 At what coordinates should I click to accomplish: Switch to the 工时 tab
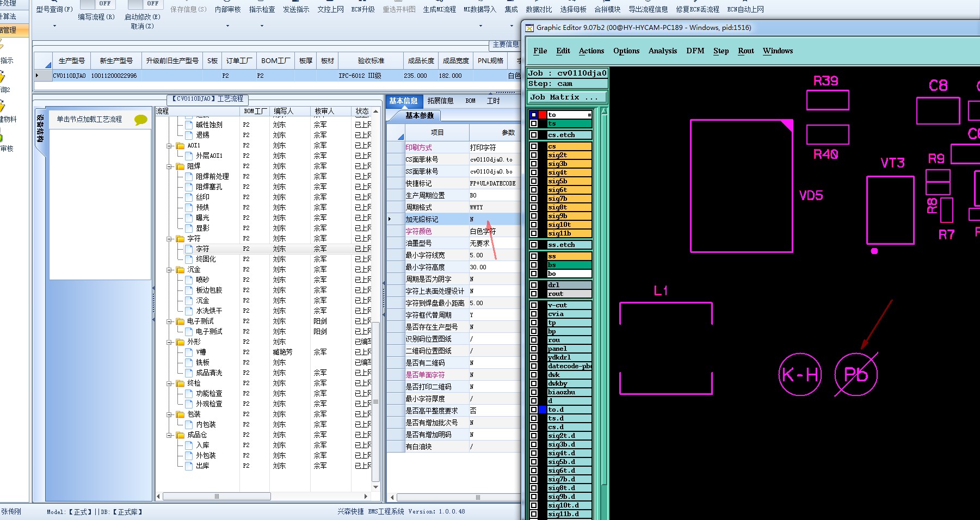pos(493,101)
